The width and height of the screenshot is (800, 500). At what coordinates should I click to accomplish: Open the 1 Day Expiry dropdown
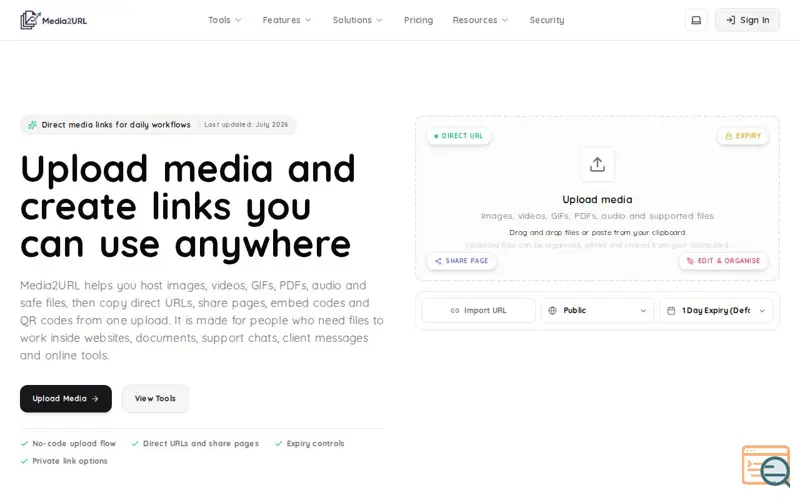click(716, 310)
